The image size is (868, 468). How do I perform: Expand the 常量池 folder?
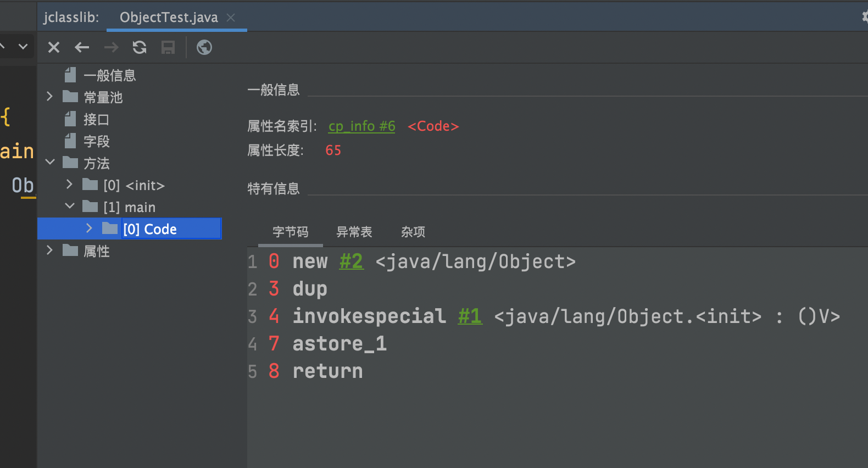pyautogui.click(x=49, y=97)
